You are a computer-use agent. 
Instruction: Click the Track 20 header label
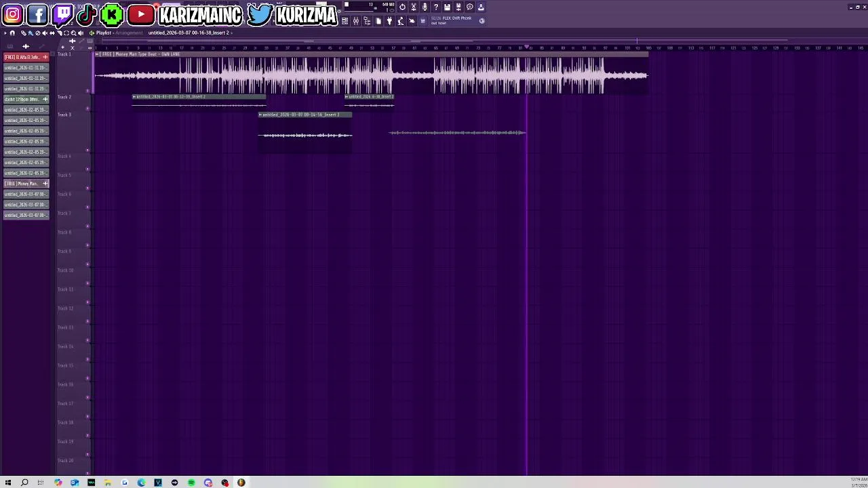click(65, 461)
